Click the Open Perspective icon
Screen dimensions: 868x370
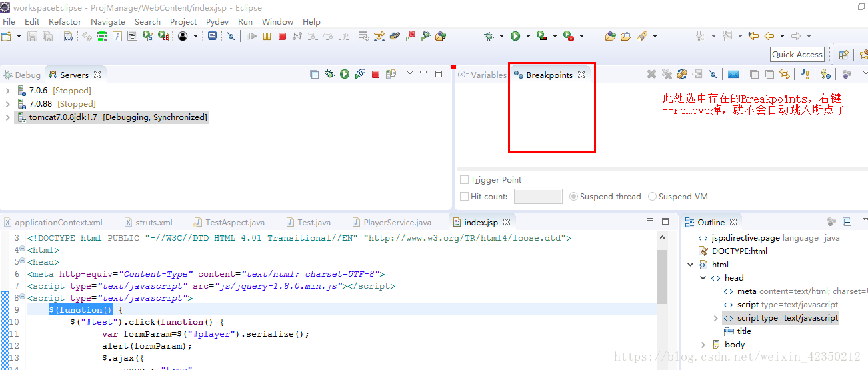click(x=844, y=55)
